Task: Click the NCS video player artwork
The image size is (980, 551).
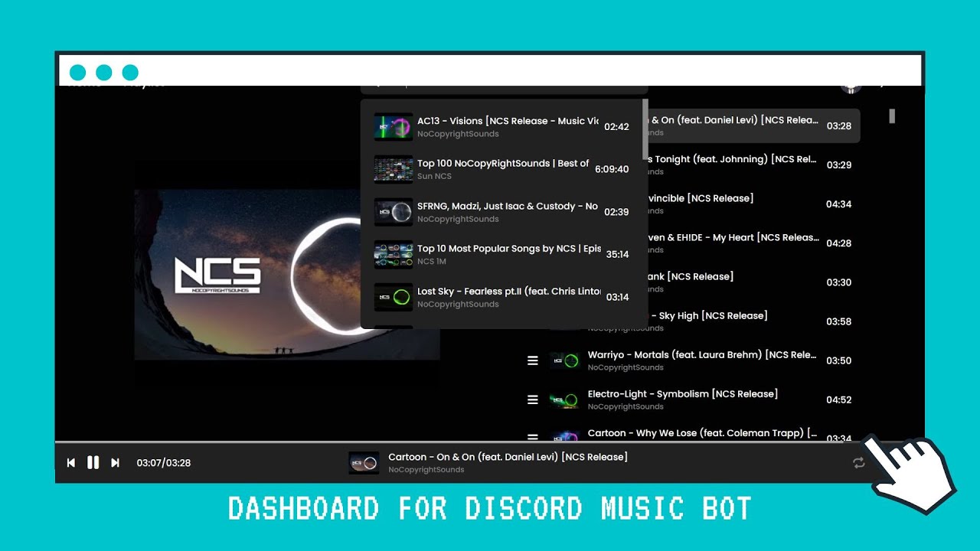Action: pos(287,275)
